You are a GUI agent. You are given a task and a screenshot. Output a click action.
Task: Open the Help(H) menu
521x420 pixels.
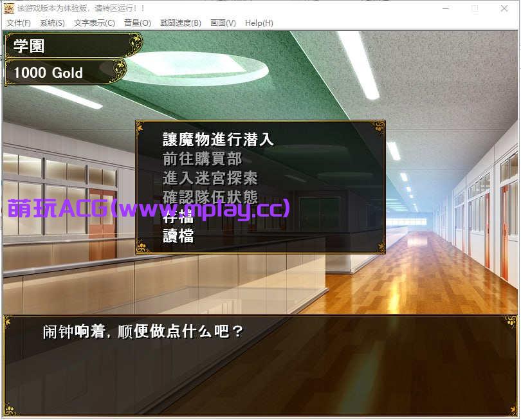tap(259, 23)
